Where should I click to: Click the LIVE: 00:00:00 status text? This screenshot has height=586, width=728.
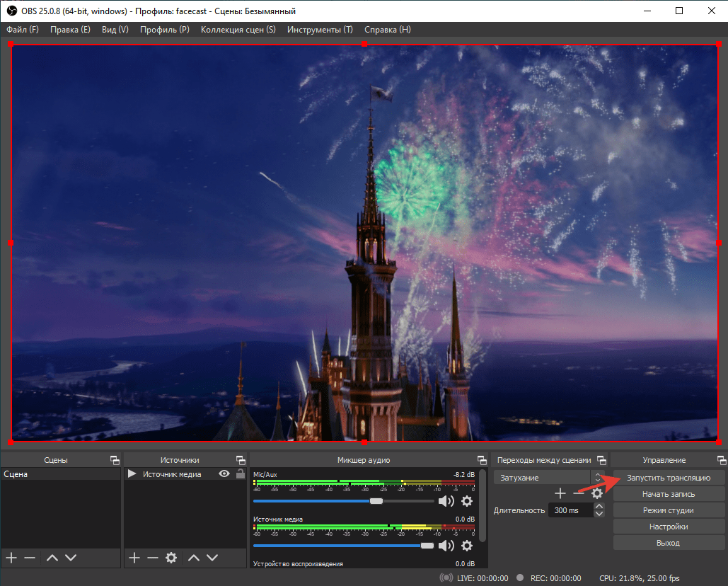click(x=483, y=578)
